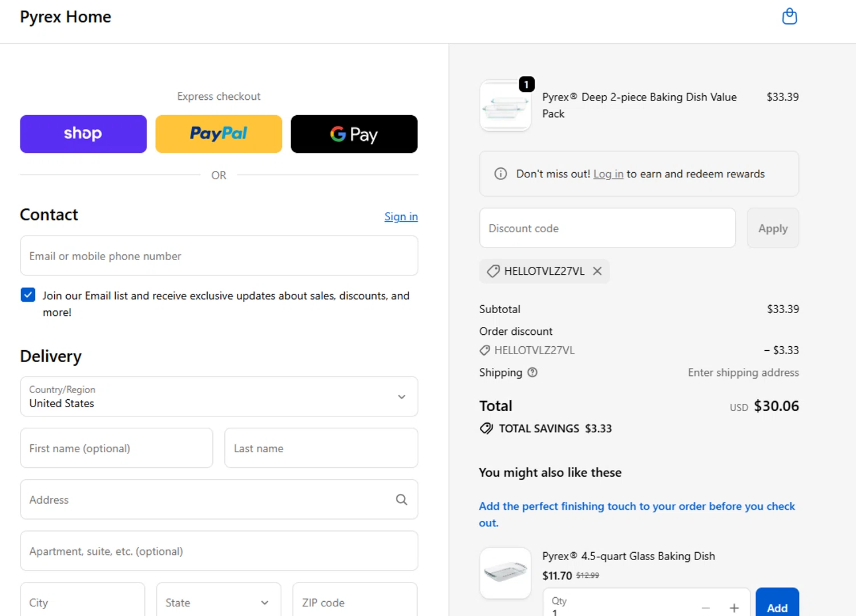Click the address search magnifier icon

[402, 500]
